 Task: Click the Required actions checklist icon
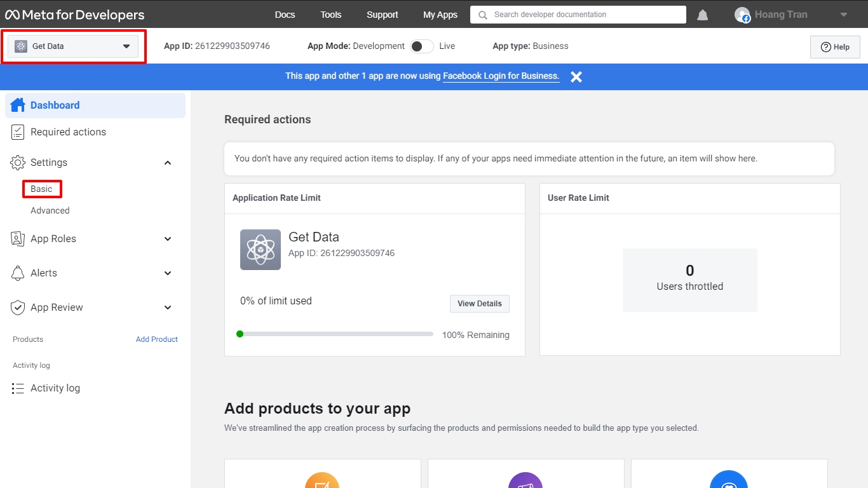[18, 132]
